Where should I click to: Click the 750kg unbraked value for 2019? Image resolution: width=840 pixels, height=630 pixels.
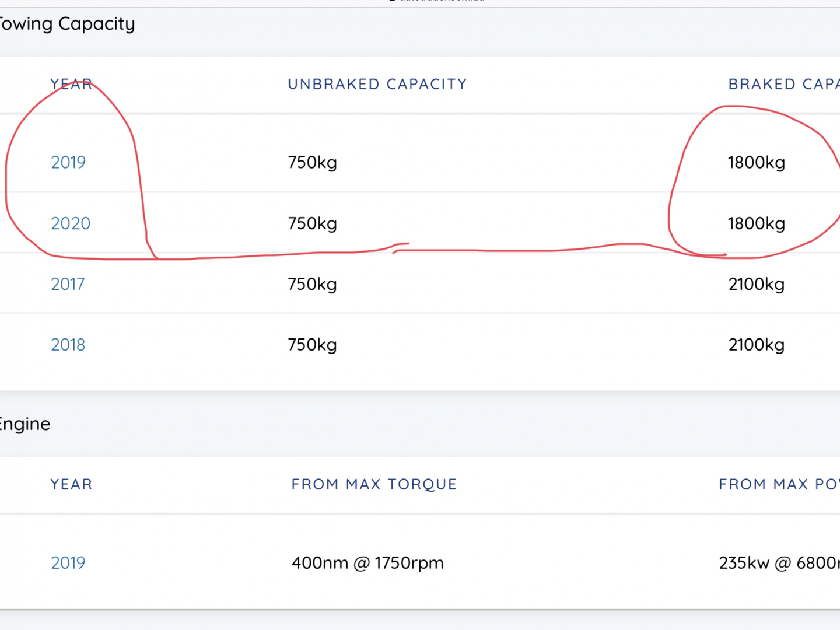313,162
